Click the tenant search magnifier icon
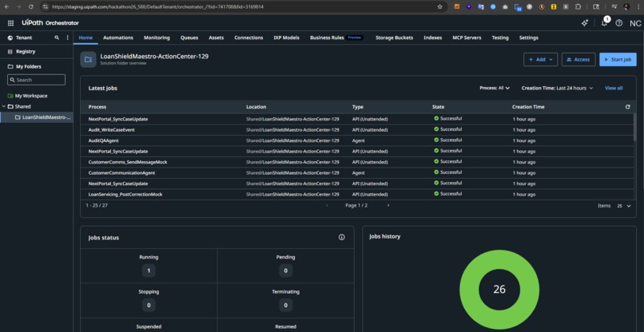Image resolution: width=644 pixels, height=332 pixels. pos(57,38)
